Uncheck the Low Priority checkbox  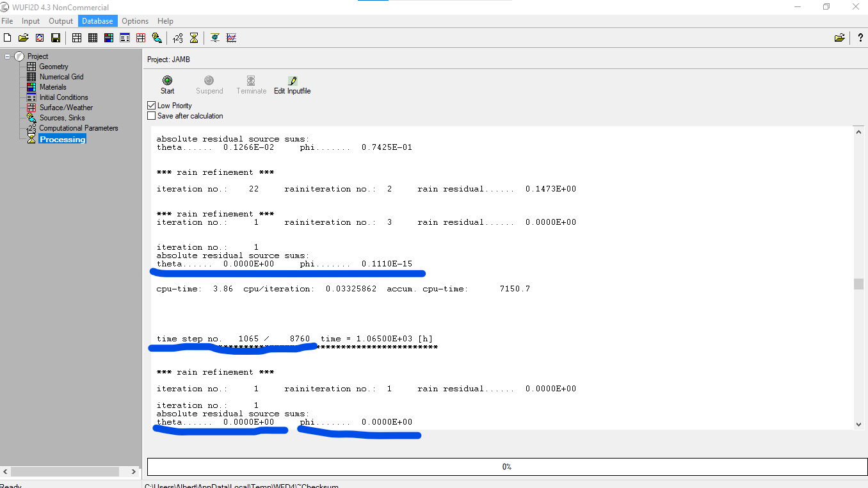[152, 106]
